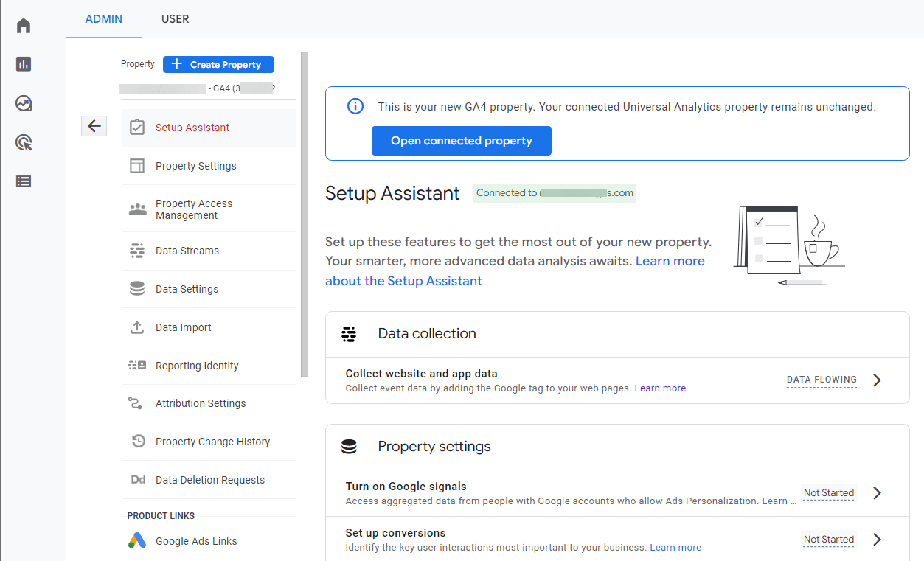Switch to the USER tab

(x=176, y=19)
